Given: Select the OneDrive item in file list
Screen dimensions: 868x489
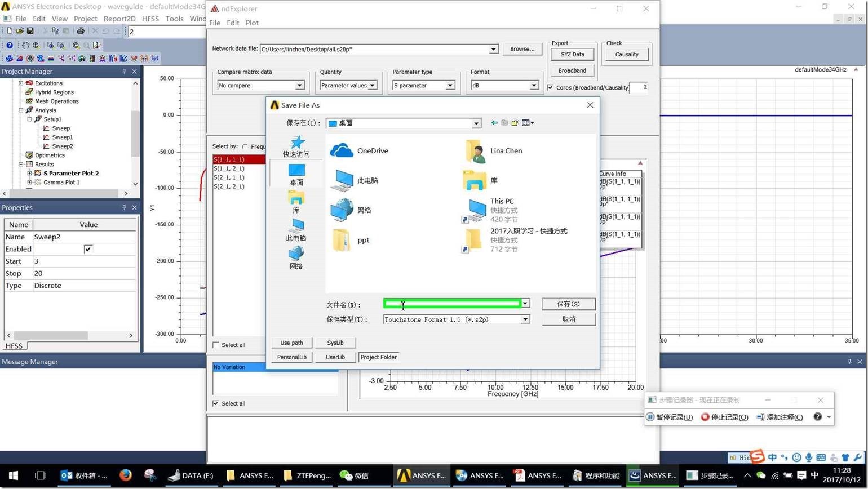Looking at the screenshot, I should click(359, 151).
